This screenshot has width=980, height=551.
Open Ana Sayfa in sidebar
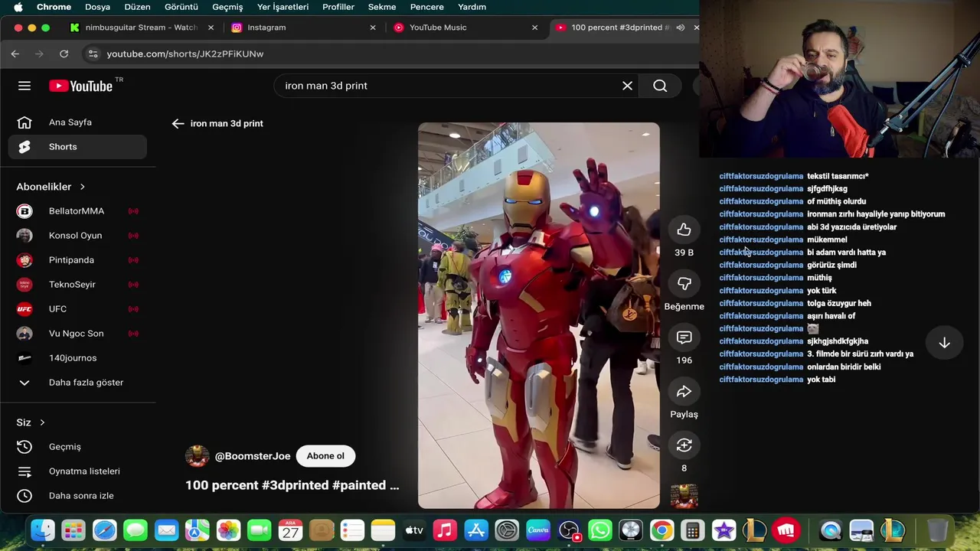pos(77,122)
